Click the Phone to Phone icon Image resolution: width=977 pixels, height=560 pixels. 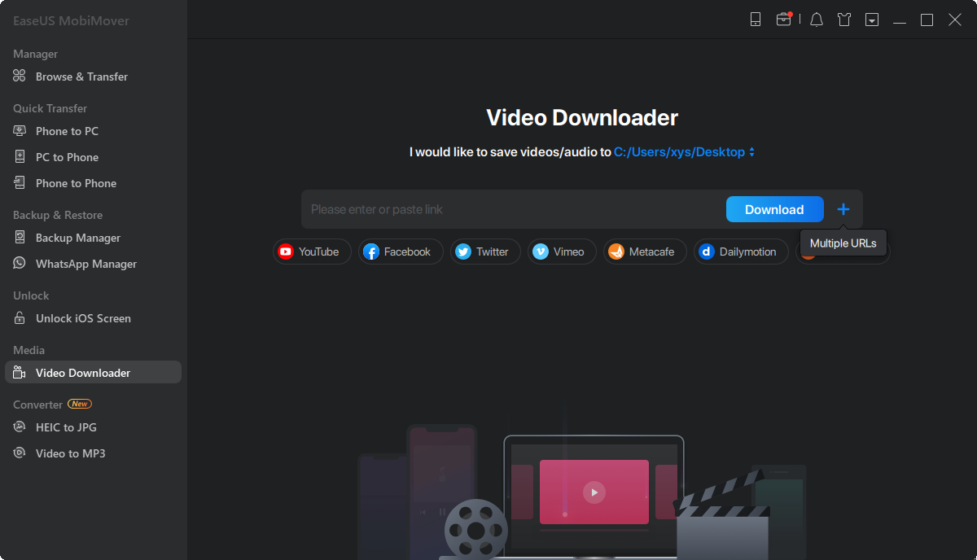click(x=20, y=183)
